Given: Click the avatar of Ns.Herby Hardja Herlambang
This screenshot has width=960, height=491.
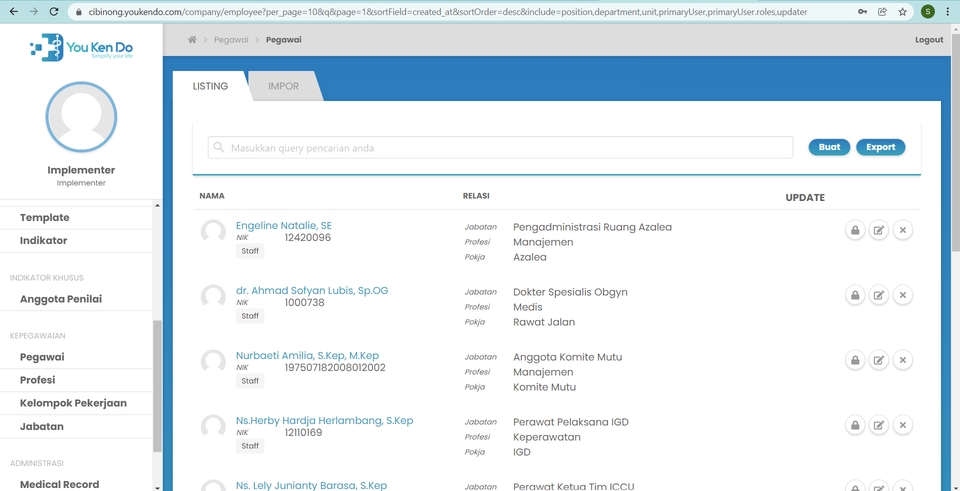Looking at the screenshot, I should click(x=213, y=427).
